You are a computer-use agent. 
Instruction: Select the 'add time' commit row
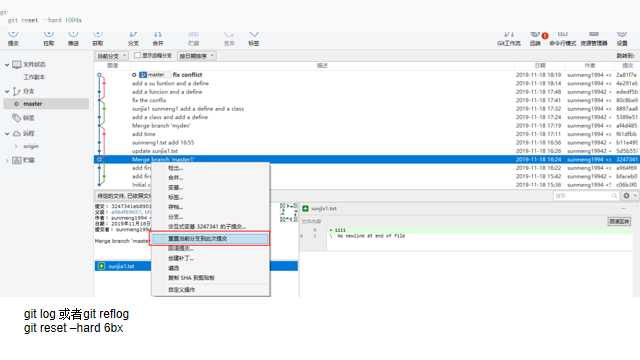click(366, 134)
